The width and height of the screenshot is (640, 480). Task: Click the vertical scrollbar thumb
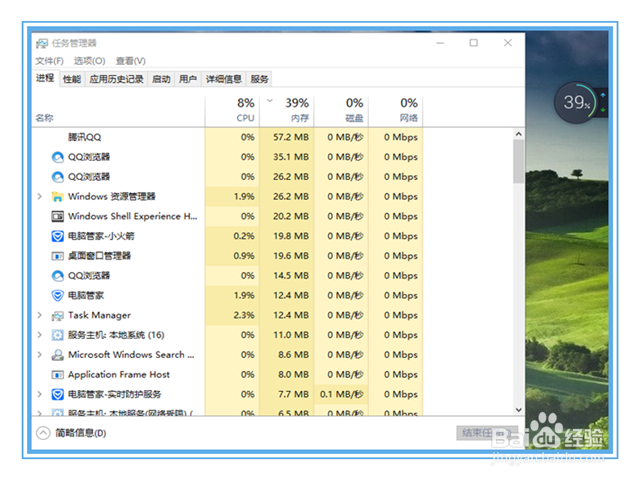click(x=518, y=162)
